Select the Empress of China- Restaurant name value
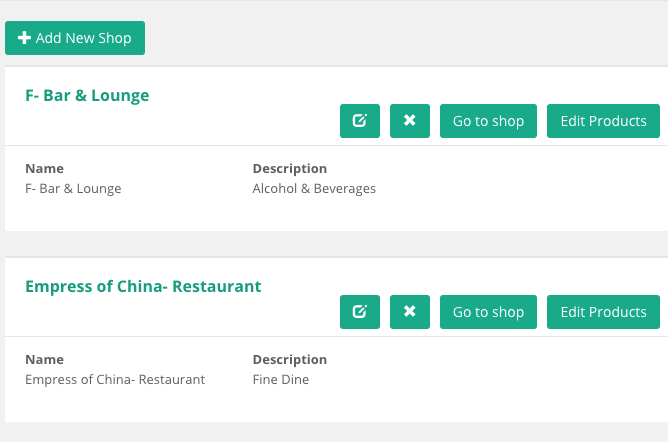The height and width of the screenshot is (442, 668). tap(115, 379)
